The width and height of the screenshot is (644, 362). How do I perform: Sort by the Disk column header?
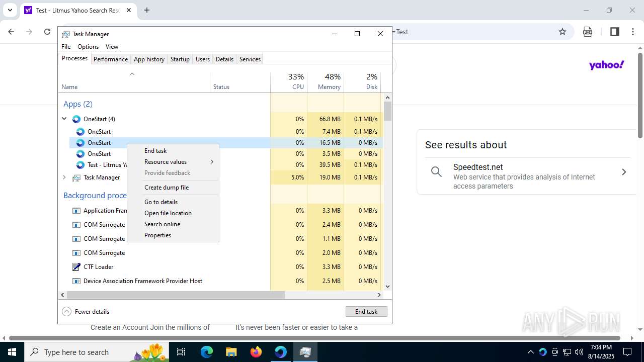coord(362,82)
